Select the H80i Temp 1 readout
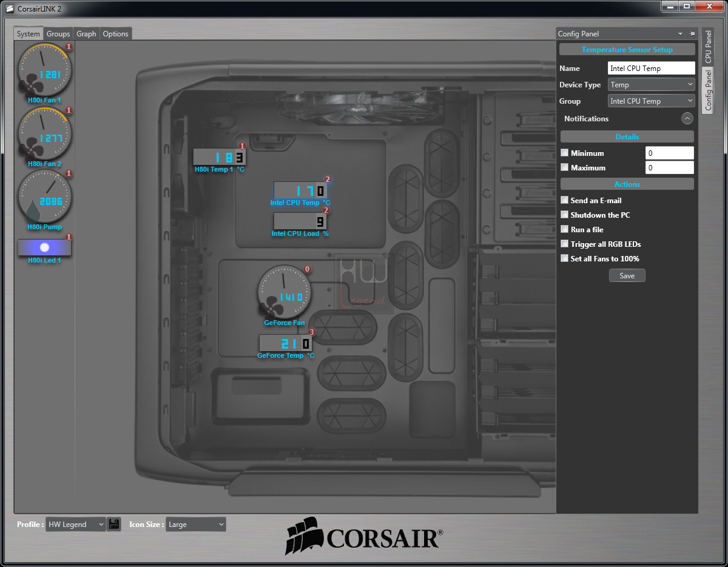The image size is (728, 567). tap(220, 158)
